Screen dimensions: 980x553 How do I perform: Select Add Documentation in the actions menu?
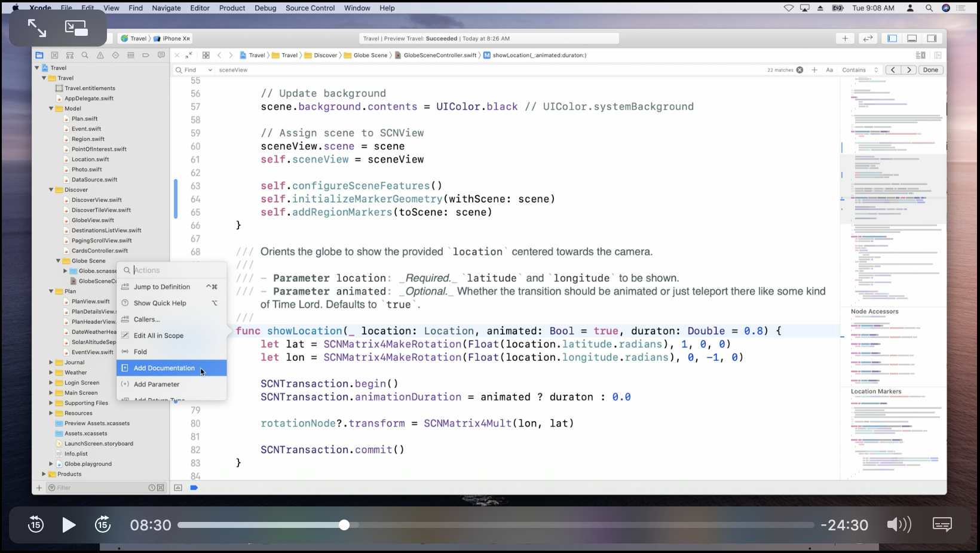point(171,368)
